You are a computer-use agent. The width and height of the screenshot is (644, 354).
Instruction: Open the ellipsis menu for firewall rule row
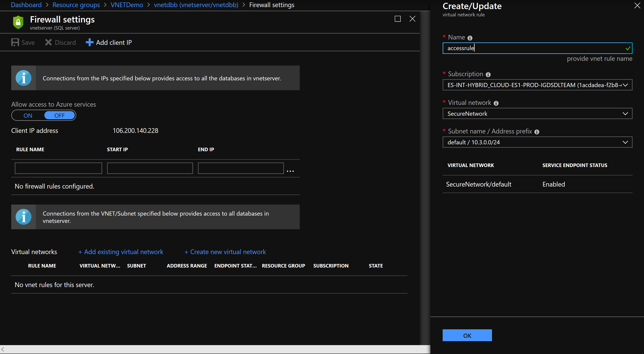pos(290,171)
